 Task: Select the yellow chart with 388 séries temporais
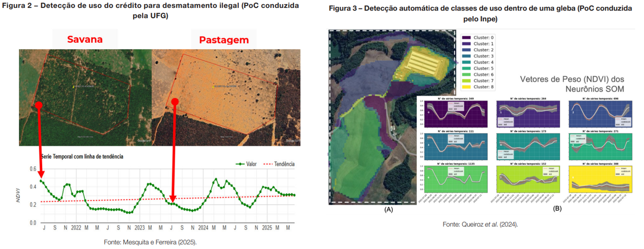click(600, 179)
